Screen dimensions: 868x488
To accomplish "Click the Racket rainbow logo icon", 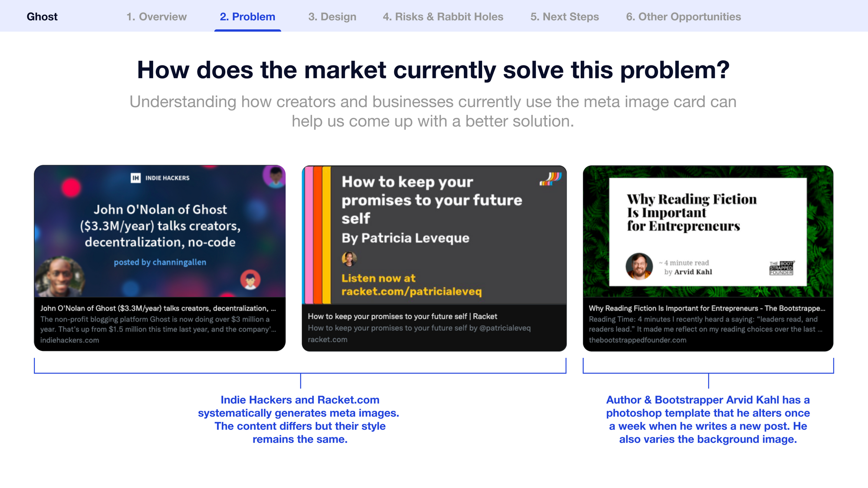I will [x=551, y=179].
